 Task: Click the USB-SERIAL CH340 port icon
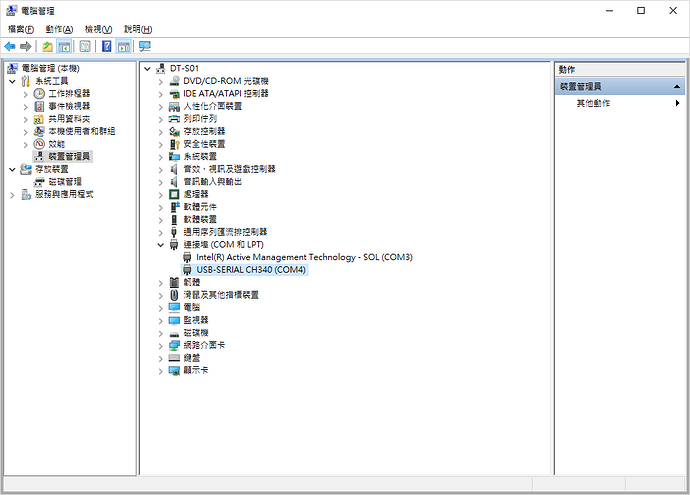[187, 270]
